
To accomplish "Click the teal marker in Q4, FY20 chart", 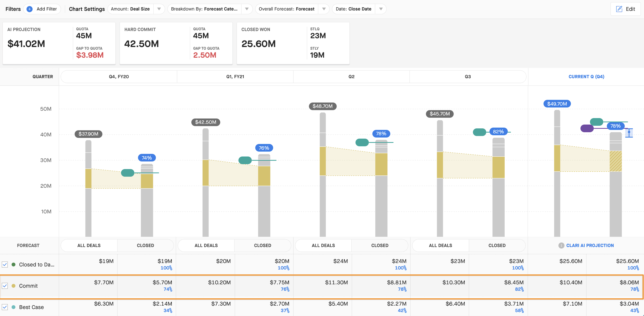I will click(x=128, y=173).
